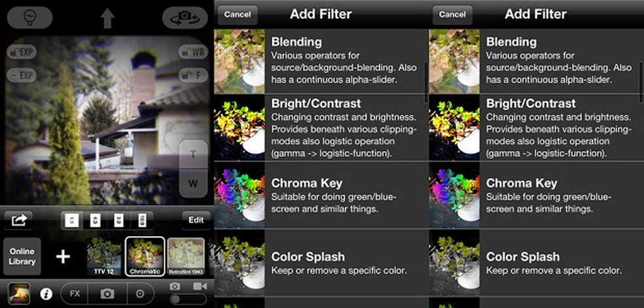Toggle the EXP exposure lock

click(22, 52)
